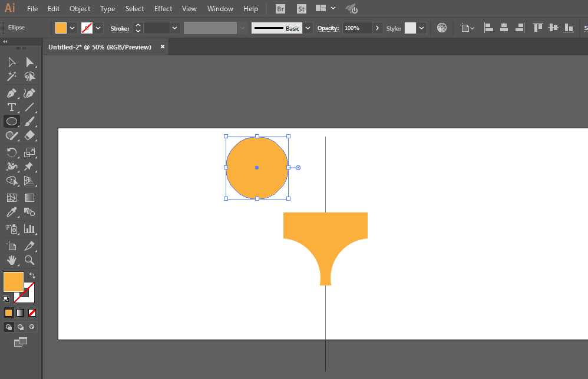Open the fill color dropdown
The width and height of the screenshot is (588, 379).
tap(72, 28)
